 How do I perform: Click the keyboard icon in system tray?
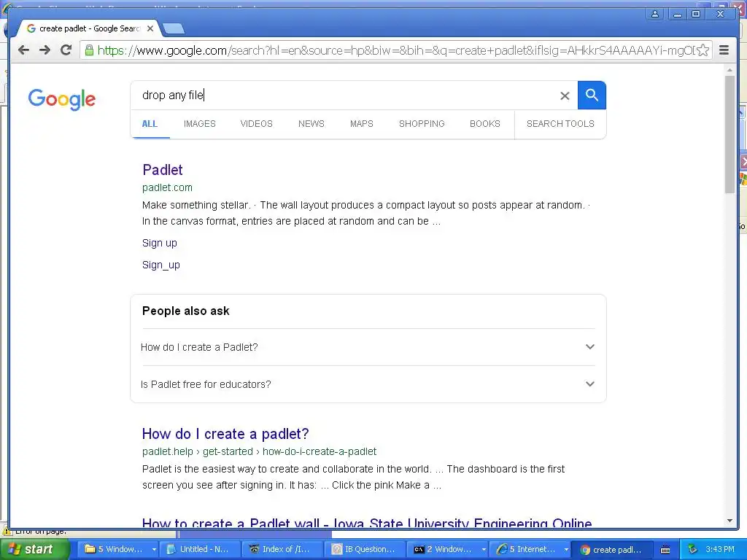(665, 550)
